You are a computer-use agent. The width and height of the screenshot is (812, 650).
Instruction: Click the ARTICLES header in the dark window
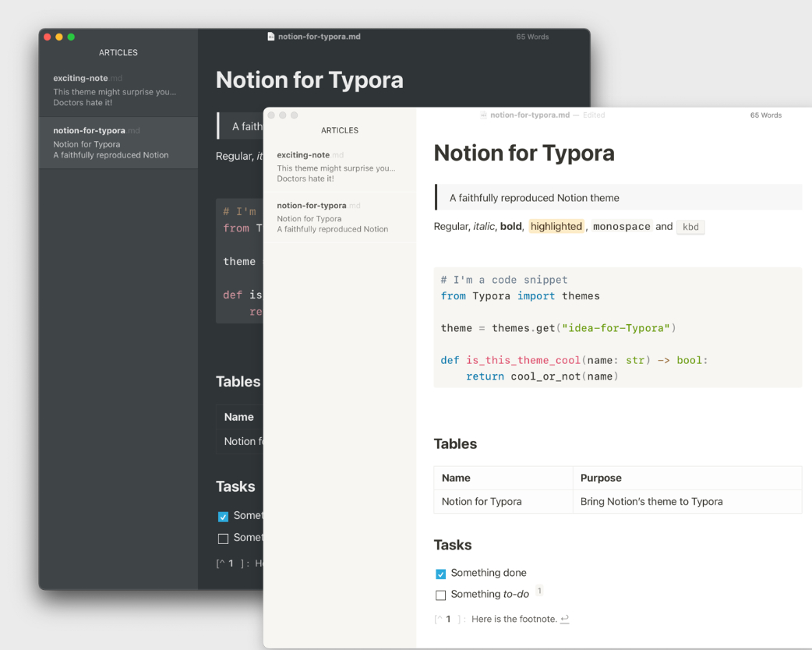pos(118,52)
